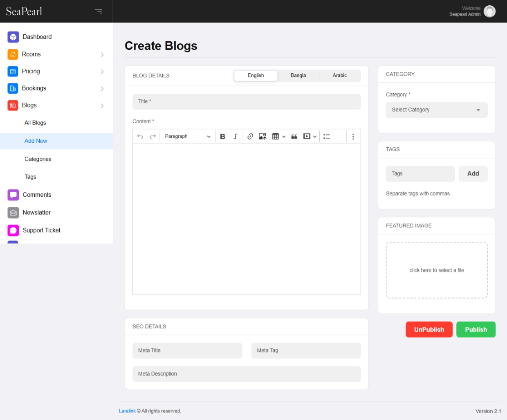This screenshot has width=507, height=420.
Task: Collapse the sidebar with hamburger icon
Action: (99, 11)
